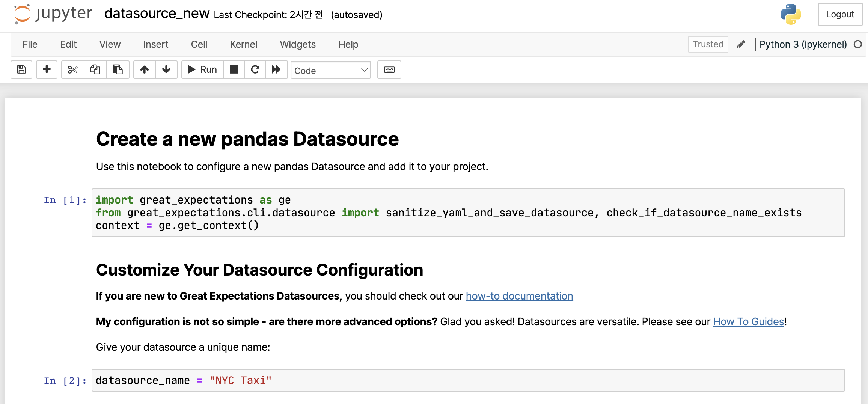
Task: Open the Cell menu
Action: [x=199, y=44]
